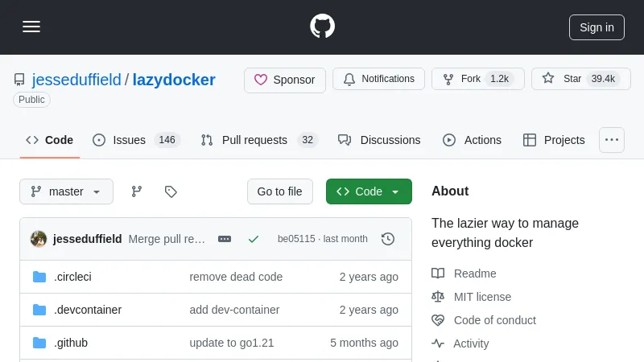This screenshot has height=362, width=644.
Task: Open the more tabs overflow menu
Action: (611, 140)
